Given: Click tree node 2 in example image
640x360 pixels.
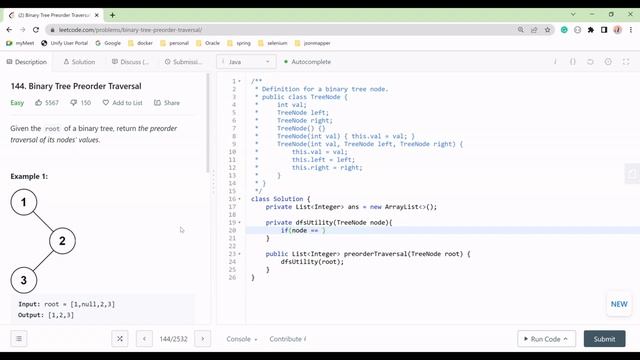Looking at the screenshot, I should pos(62,241).
